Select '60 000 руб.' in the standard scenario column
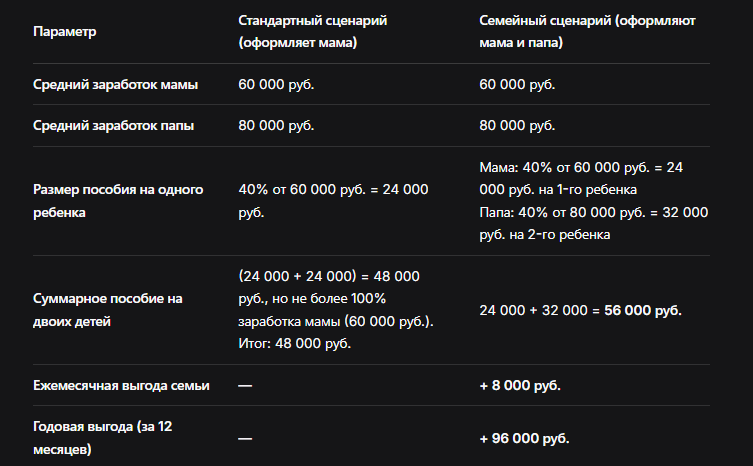753x466 pixels. click(x=276, y=85)
